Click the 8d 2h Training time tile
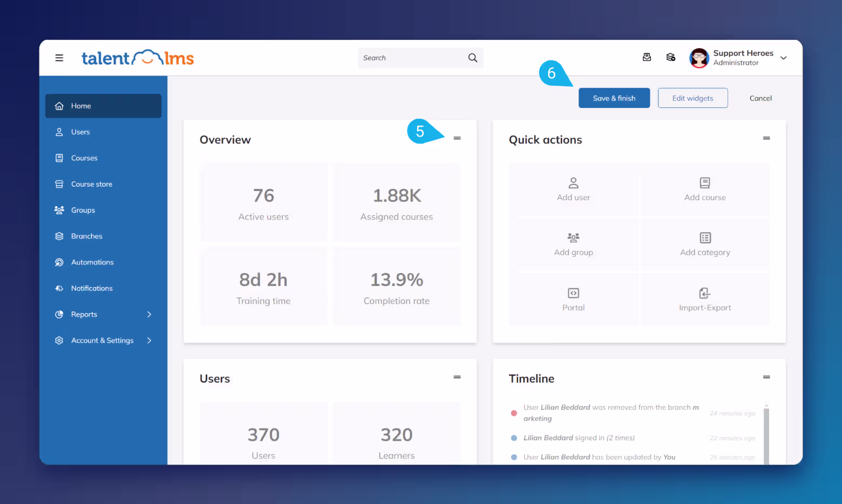 [263, 287]
